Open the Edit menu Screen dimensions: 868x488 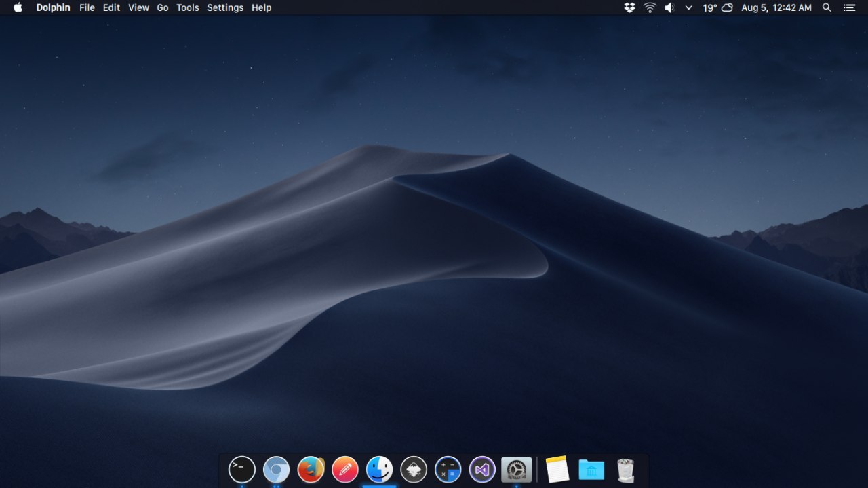tap(111, 7)
